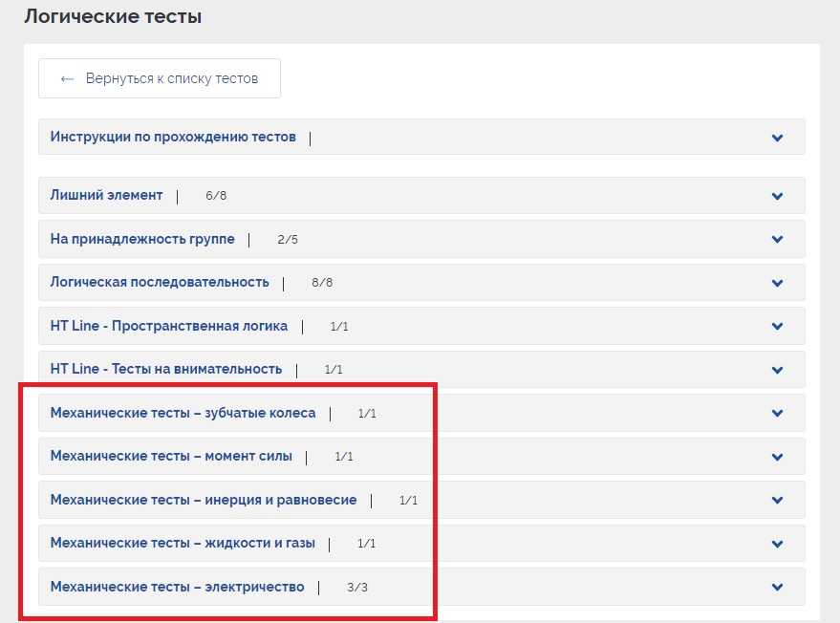Click the 6/8 score next to "Лишний элемент"
Viewport: 840px width, 623px height.
tap(216, 196)
